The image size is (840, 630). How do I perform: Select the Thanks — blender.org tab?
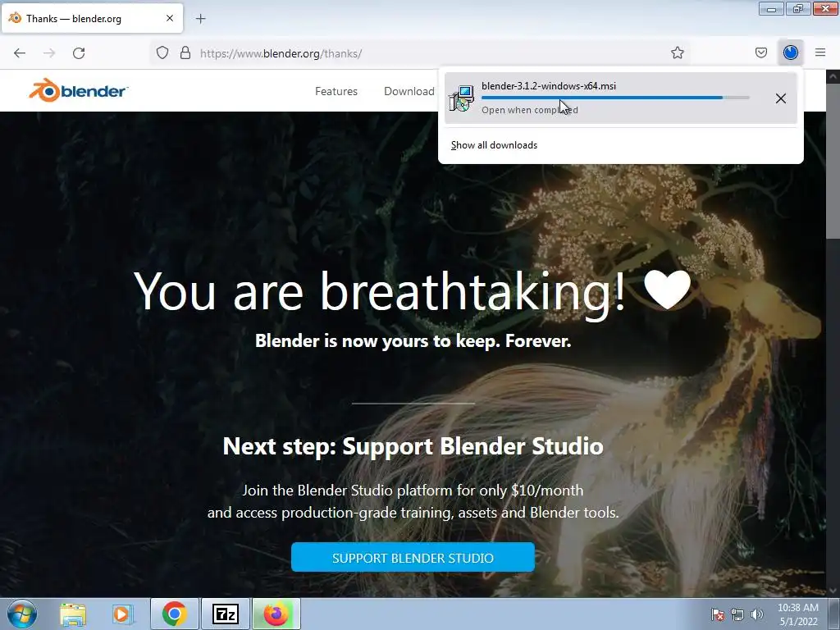tap(92, 18)
